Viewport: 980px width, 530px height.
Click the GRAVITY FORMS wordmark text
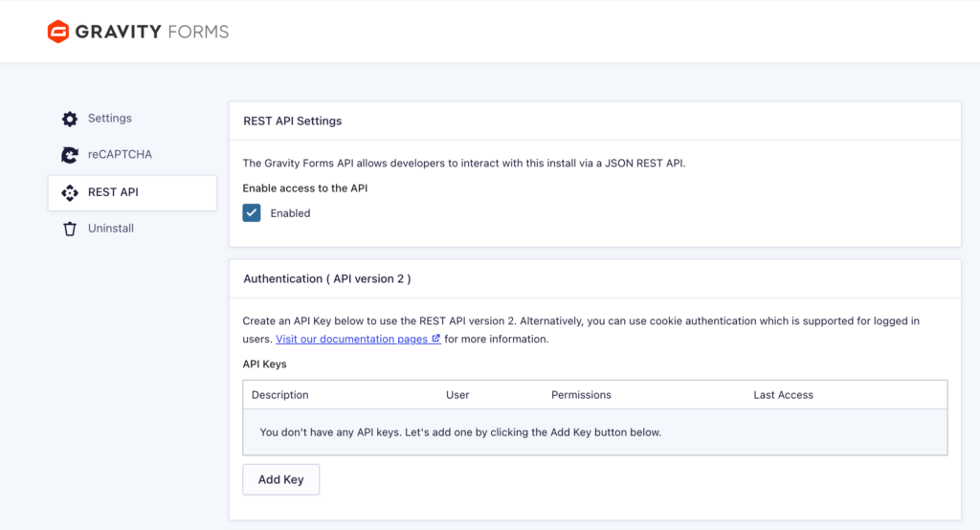(x=152, y=32)
